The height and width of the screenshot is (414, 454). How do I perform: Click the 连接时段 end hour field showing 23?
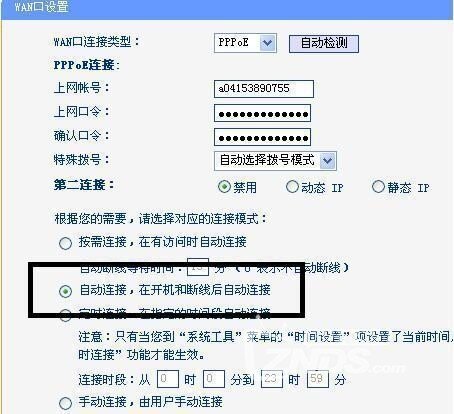click(x=272, y=379)
